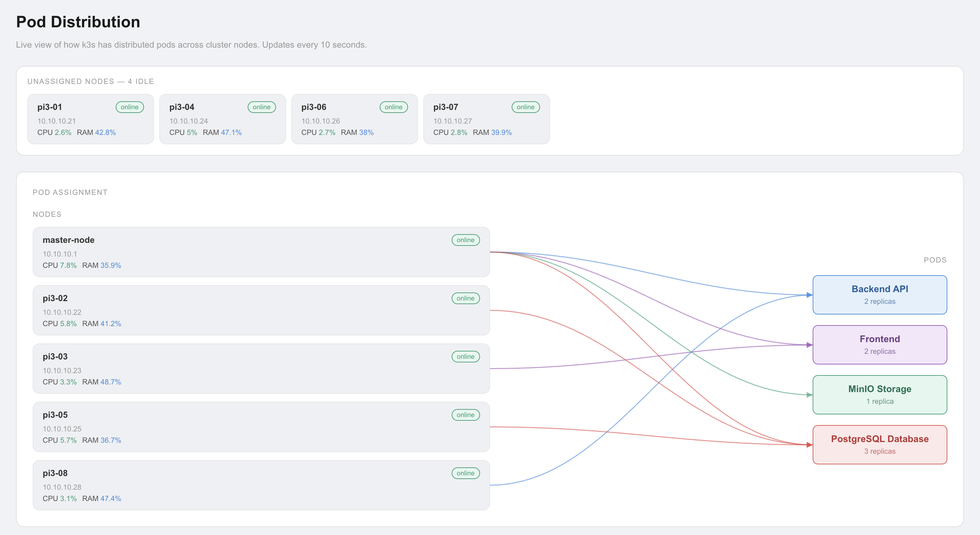
Task: Select the Backend API pod box
Action: coord(880,295)
